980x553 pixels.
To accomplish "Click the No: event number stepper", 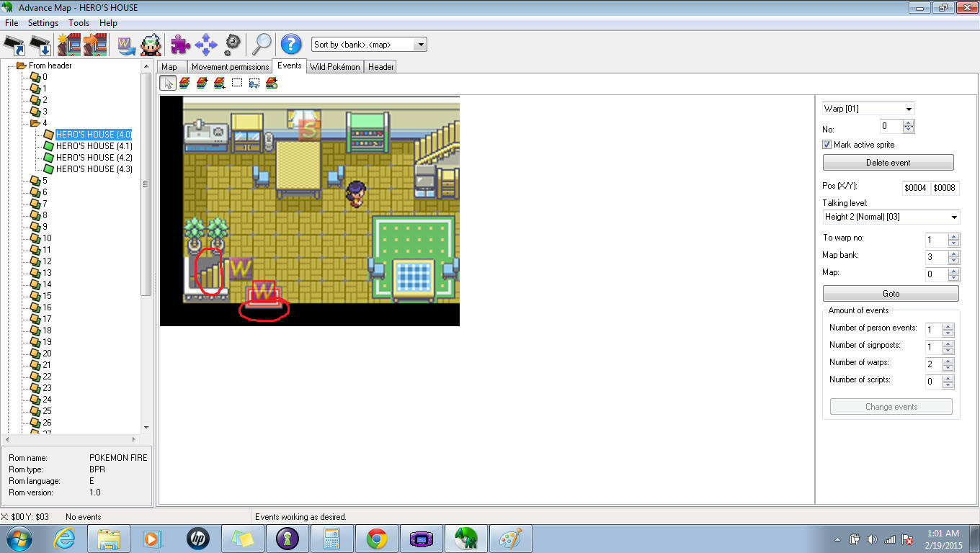I will click(908, 127).
